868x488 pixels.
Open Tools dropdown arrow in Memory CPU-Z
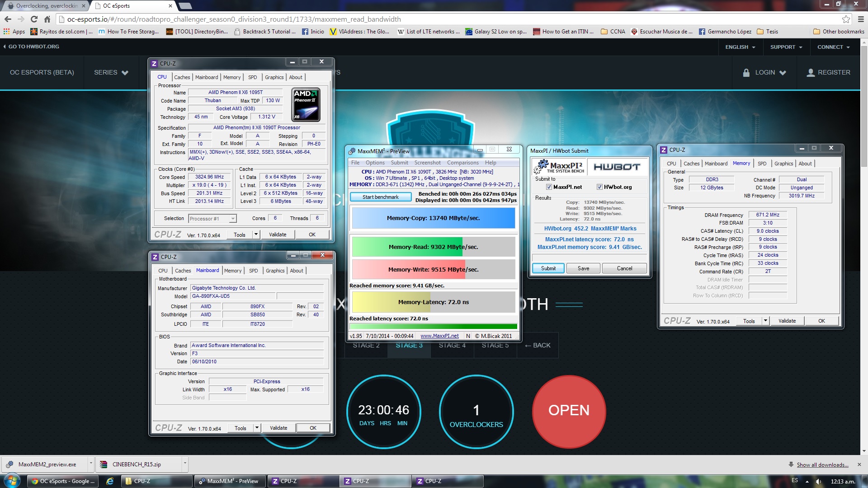tap(765, 321)
